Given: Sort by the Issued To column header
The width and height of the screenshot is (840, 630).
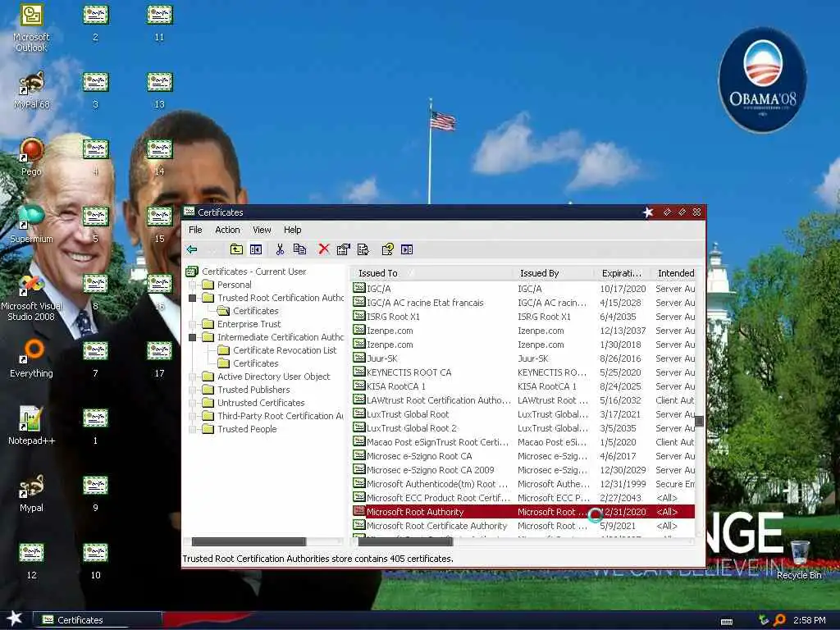Looking at the screenshot, I should 431,273.
